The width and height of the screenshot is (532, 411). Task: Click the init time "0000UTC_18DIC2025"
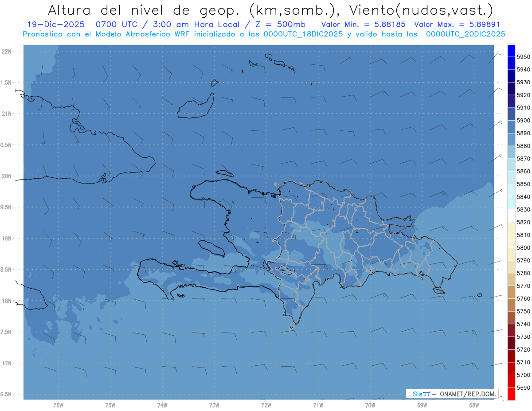[303, 34]
